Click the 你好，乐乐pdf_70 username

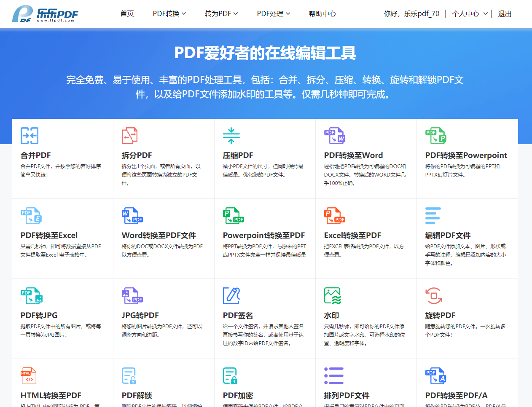click(411, 14)
